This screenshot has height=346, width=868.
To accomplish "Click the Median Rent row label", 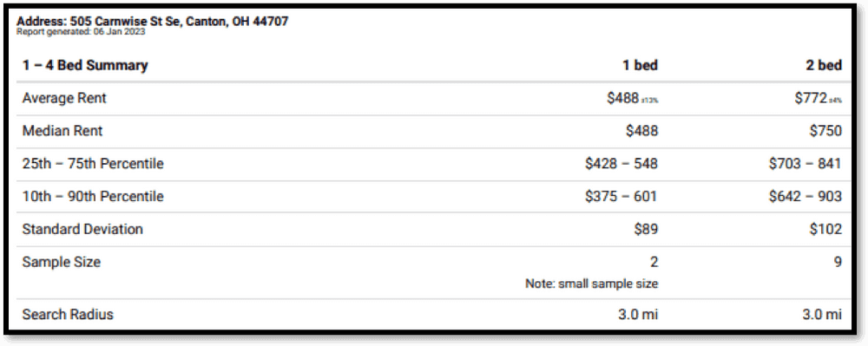I will pos(62,131).
